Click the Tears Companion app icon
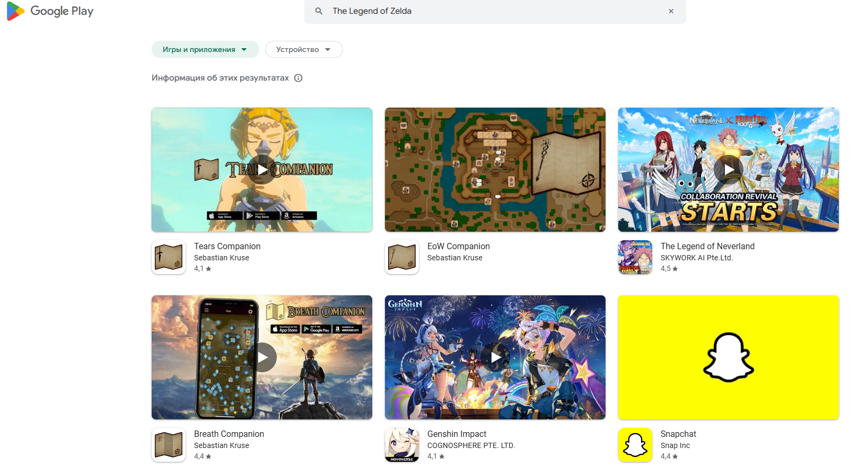Viewport: 868px width, 474px height. coord(169,257)
